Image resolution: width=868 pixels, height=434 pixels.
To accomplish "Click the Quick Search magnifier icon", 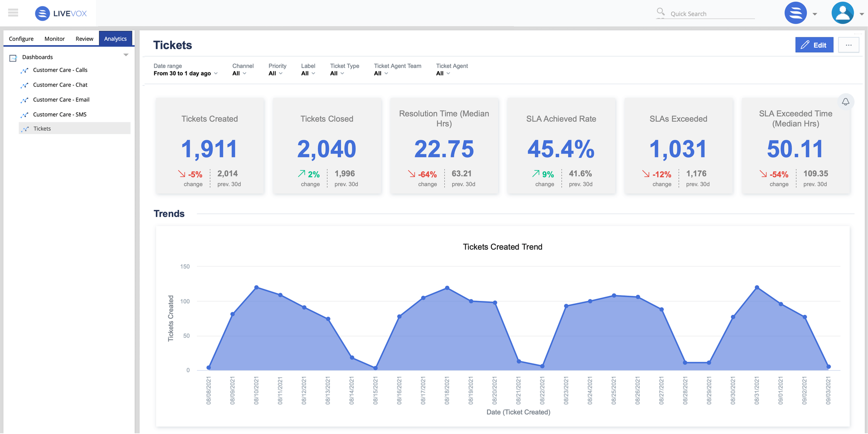I will pos(660,12).
